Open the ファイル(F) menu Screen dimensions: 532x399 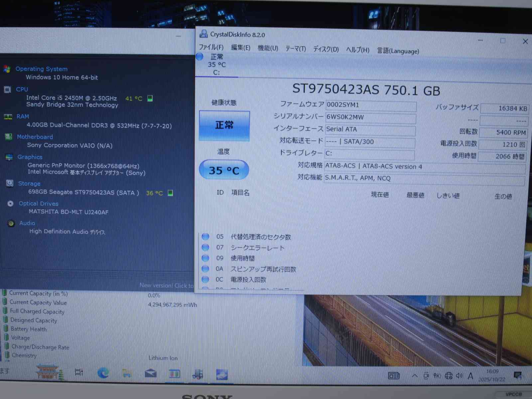[x=211, y=47]
